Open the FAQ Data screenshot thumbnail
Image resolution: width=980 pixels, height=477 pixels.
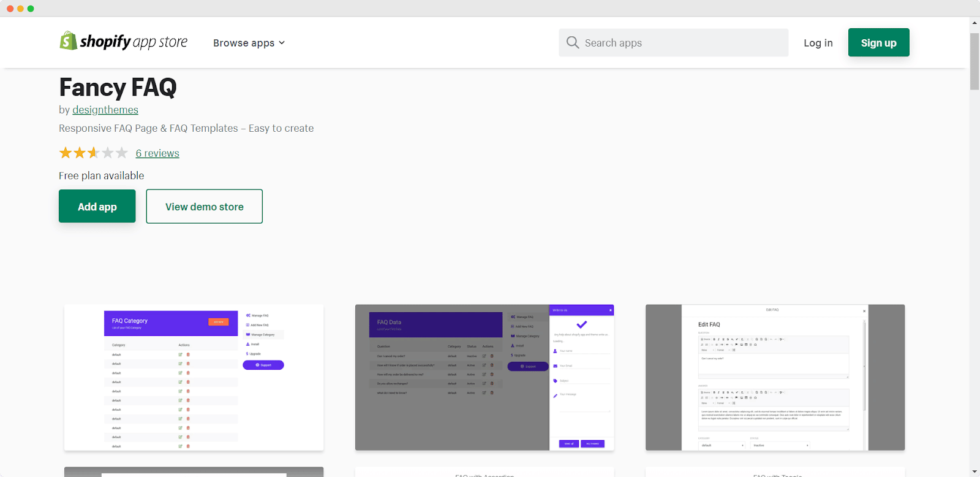(x=484, y=378)
